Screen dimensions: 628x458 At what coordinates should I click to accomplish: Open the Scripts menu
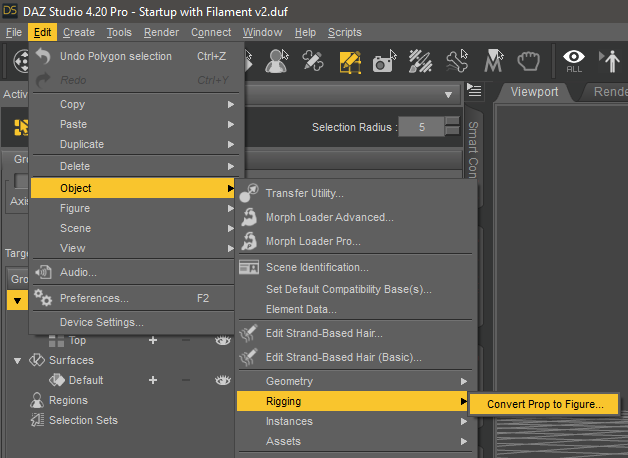tap(344, 32)
